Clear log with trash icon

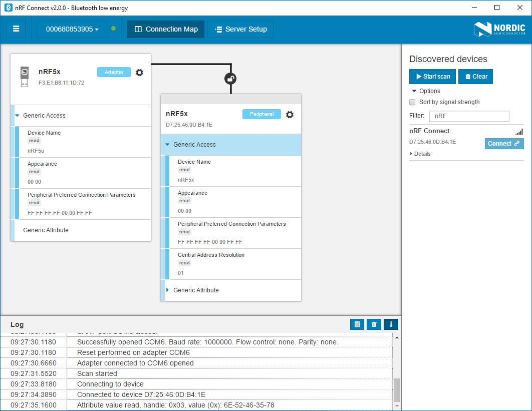click(374, 324)
